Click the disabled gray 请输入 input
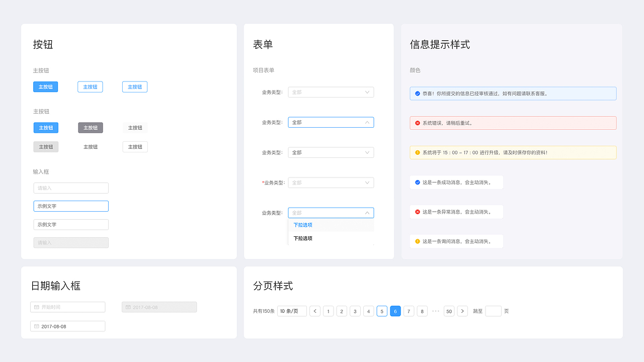Viewport: 644px width, 362px height. point(71,242)
